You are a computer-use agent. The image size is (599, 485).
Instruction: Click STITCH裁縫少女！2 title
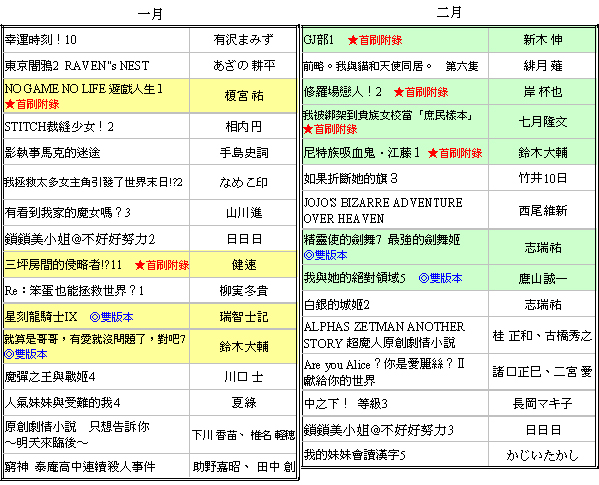tap(59, 126)
